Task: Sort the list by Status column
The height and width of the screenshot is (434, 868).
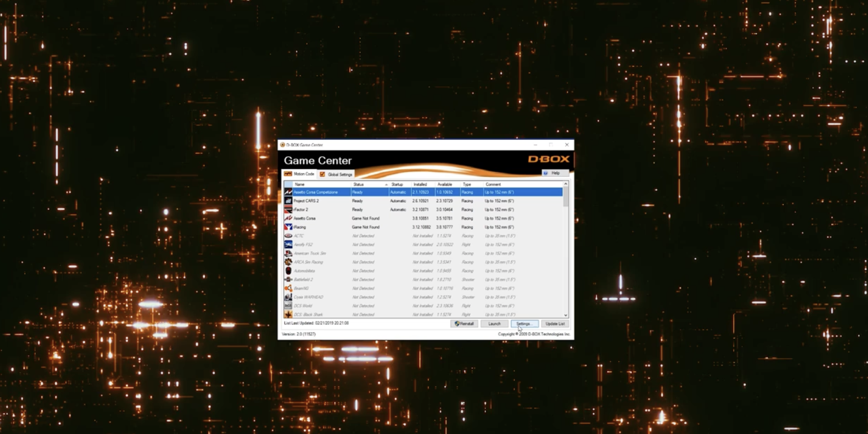Action: (358, 184)
